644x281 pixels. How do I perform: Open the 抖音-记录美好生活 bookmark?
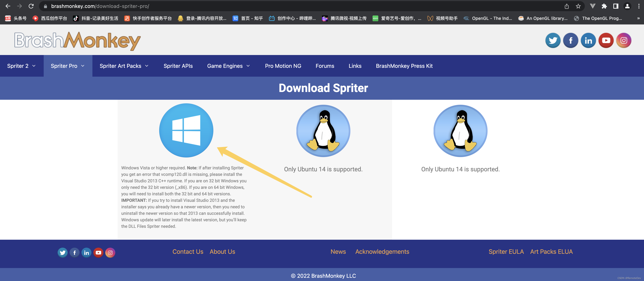tap(95, 18)
